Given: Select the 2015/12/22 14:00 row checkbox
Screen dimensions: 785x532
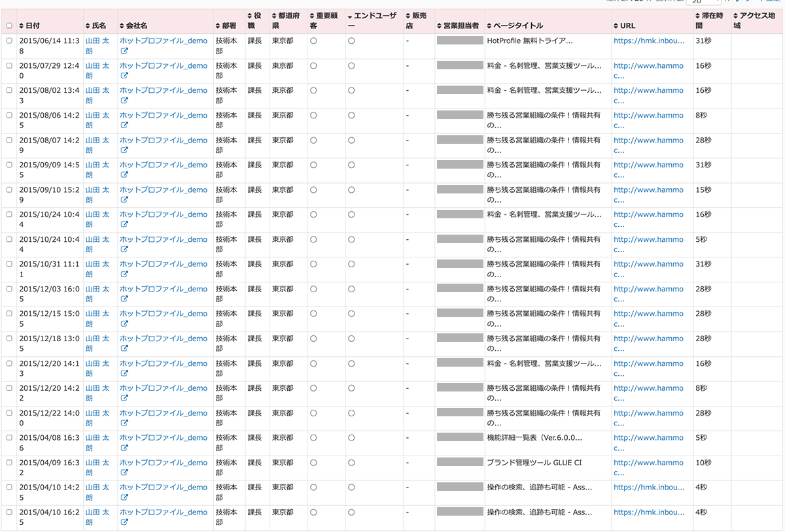Looking at the screenshot, I should 9,414.
